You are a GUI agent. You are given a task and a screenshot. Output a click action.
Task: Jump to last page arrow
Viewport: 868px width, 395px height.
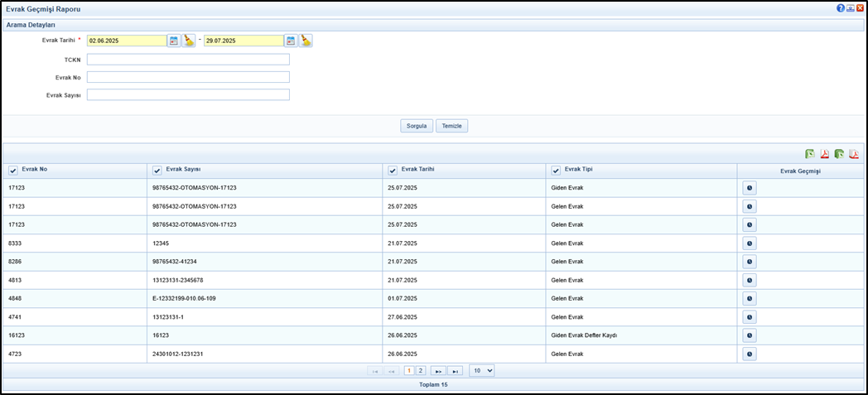[x=455, y=371]
